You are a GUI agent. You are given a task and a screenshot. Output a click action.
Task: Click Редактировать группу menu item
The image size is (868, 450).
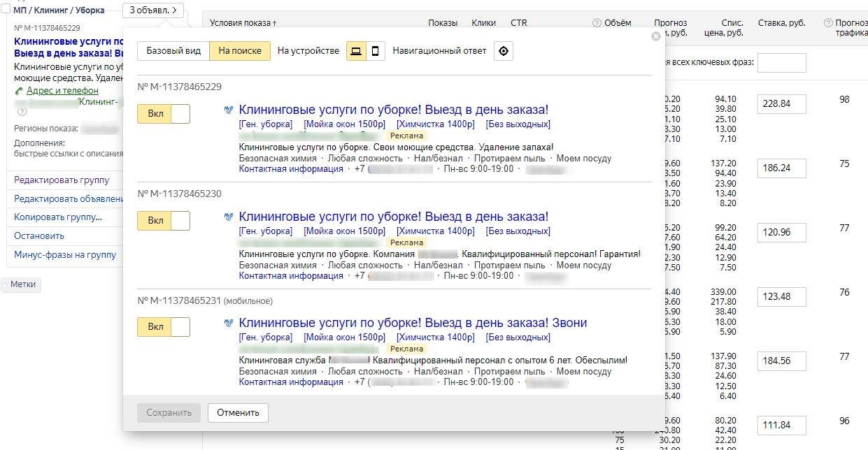62,180
